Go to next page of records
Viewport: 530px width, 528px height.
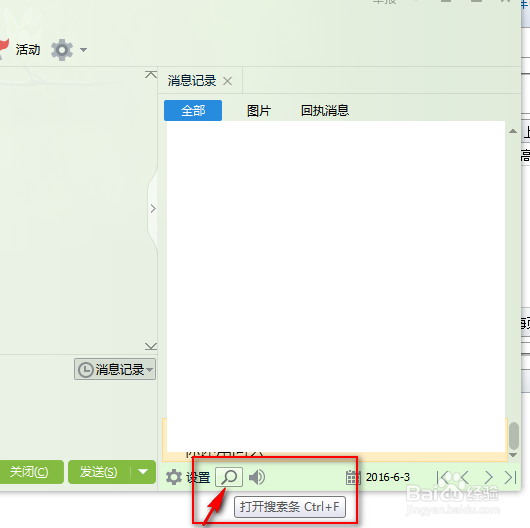coord(488,478)
